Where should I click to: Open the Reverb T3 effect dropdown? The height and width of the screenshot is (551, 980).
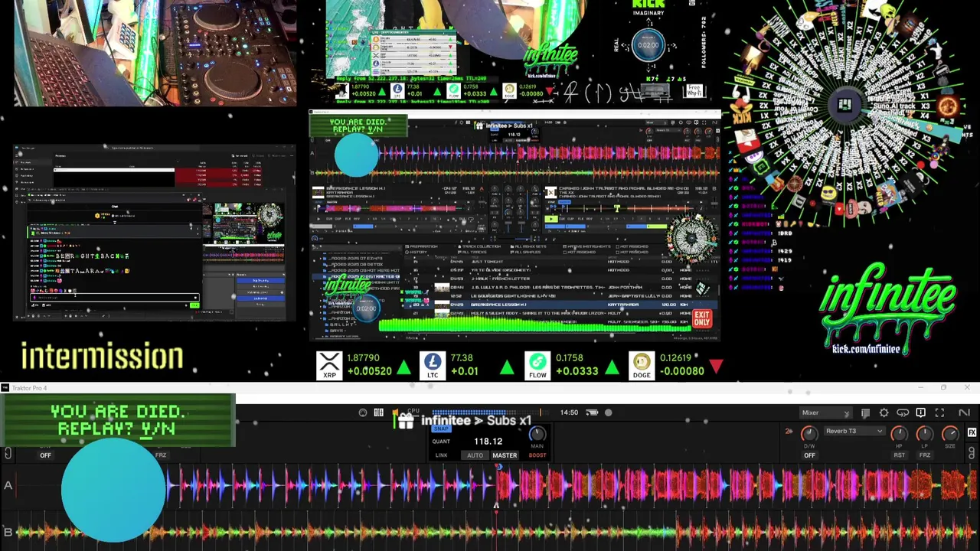point(854,431)
